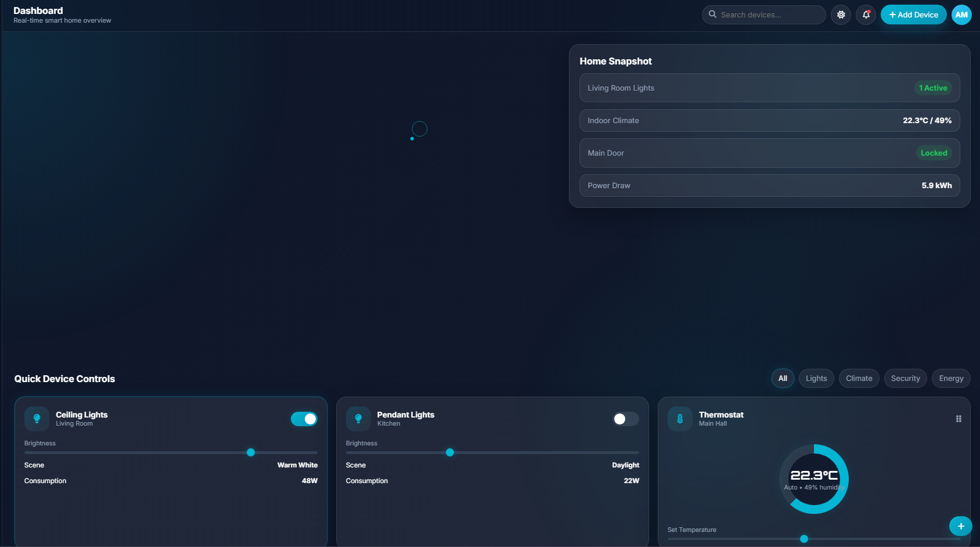Select the All filter tab

(x=783, y=378)
